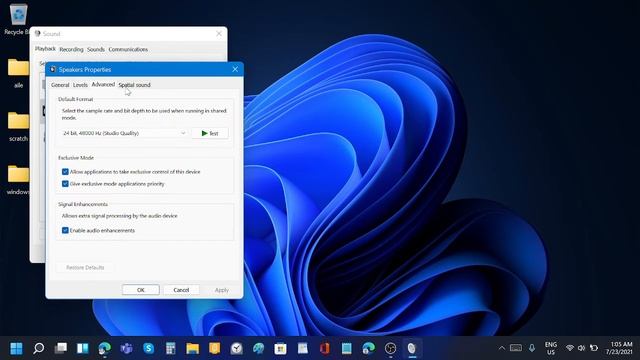
Task: Open Task View on the taskbar
Action: 61,348
